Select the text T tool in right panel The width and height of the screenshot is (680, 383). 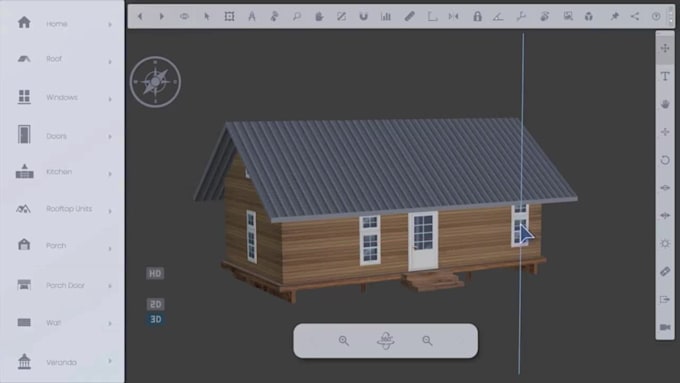point(665,76)
